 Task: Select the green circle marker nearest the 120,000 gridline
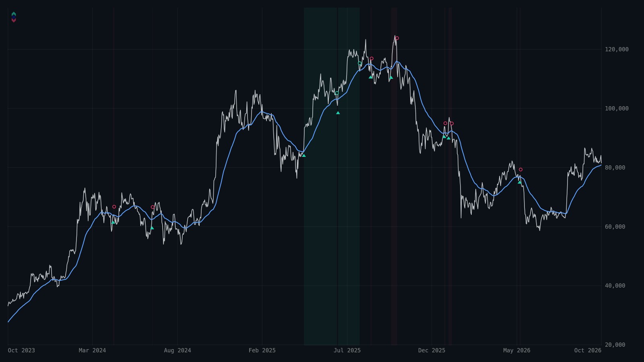pyautogui.click(x=360, y=63)
